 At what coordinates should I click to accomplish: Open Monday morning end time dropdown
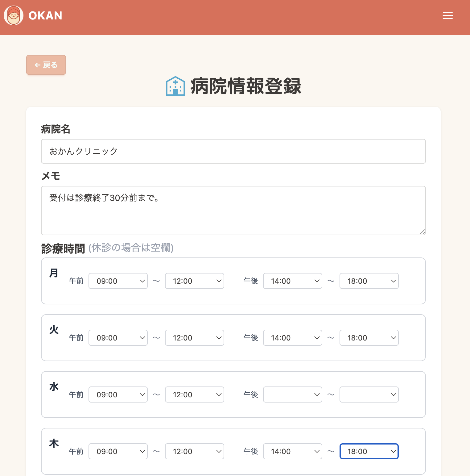point(194,281)
